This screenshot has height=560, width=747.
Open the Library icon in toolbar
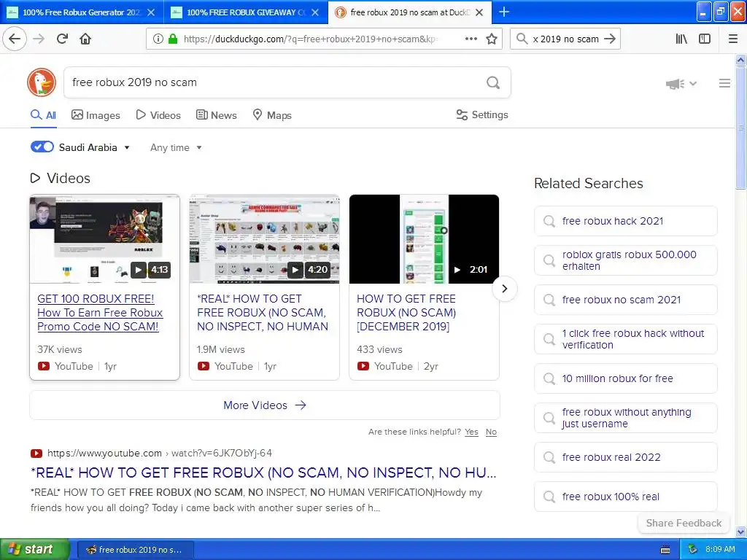pyautogui.click(x=681, y=39)
